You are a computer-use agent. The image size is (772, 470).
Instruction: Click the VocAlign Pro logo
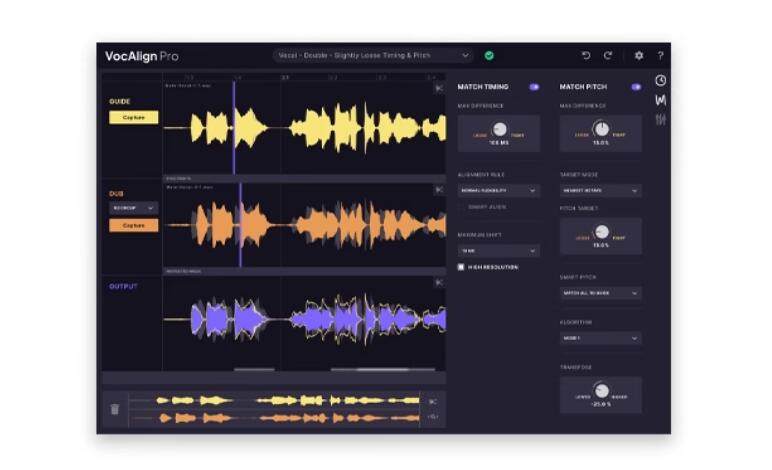(x=142, y=56)
